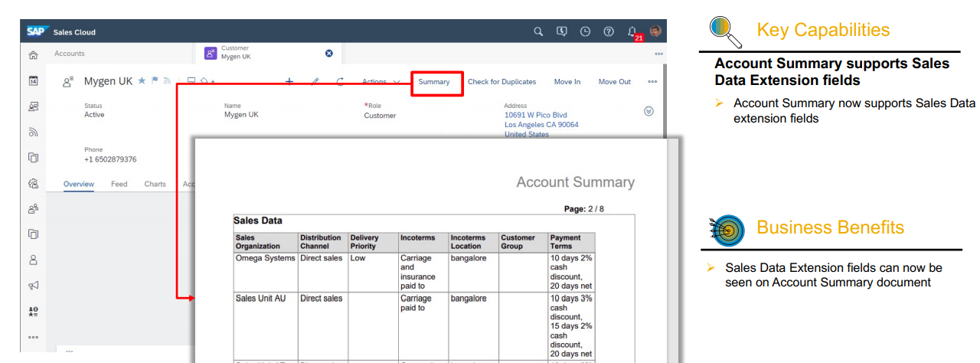
Task: Switch to the Overview tab
Action: [x=79, y=184]
